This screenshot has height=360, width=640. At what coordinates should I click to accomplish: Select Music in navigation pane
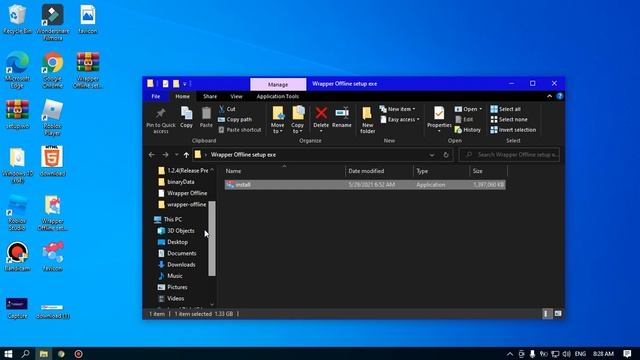(170, 276)
